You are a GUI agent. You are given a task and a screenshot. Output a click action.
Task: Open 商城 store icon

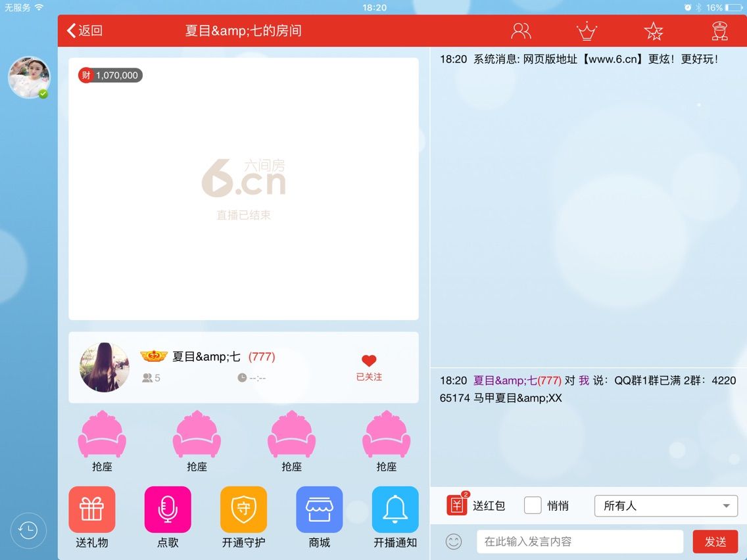319,509
